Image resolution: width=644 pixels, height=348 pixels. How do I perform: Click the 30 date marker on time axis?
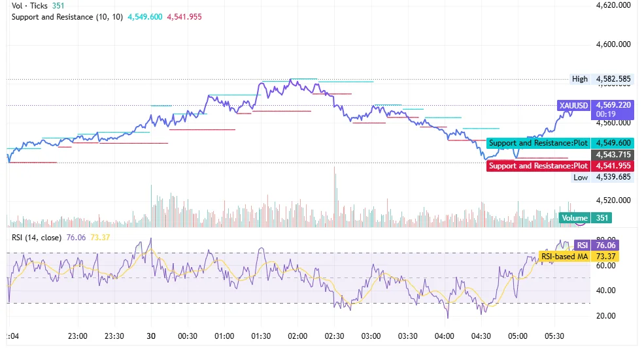pyautogui.click(x=151, y=336)
